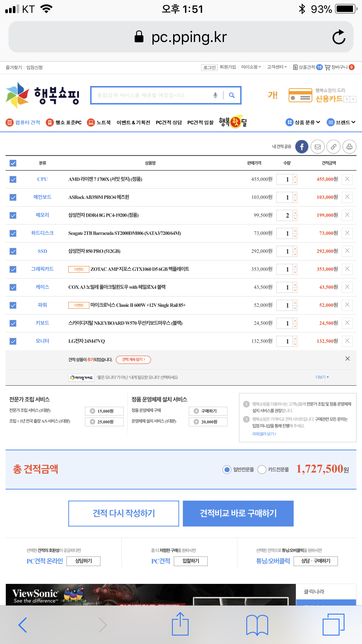Print the estimate
The image size is (362, 644).
[349, 147]
